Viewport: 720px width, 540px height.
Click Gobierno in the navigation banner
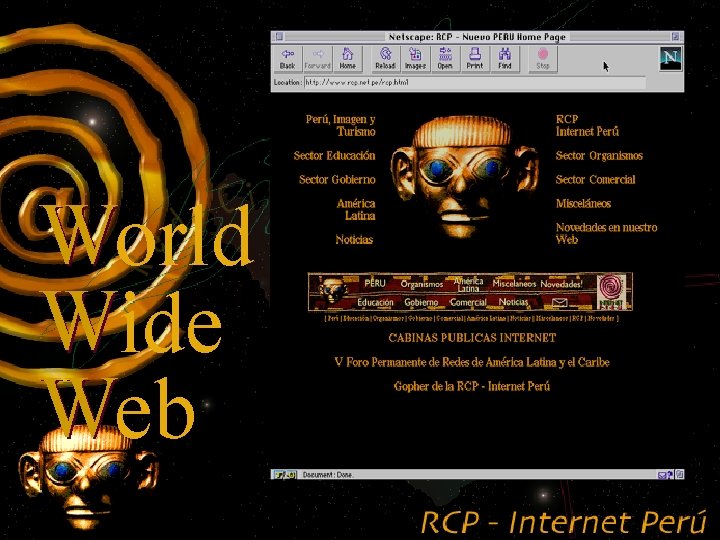point(421,303)
